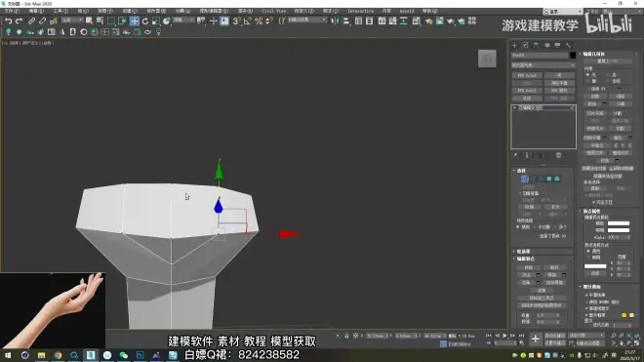Screen dimensions: 644x362
Task: Expand 可编辑多边形 stack entry arrow
Action: [x=514, y=107]
